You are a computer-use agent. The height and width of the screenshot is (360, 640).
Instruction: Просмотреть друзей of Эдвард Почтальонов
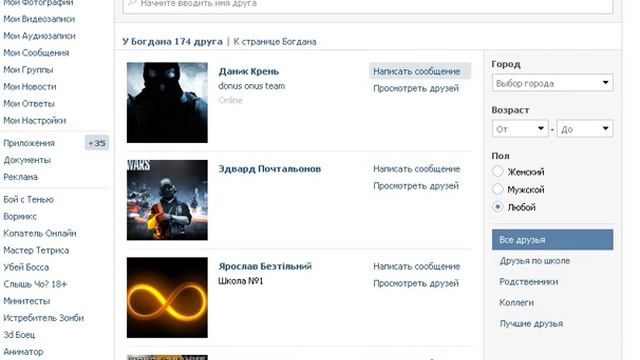click(x=416, y=186)
